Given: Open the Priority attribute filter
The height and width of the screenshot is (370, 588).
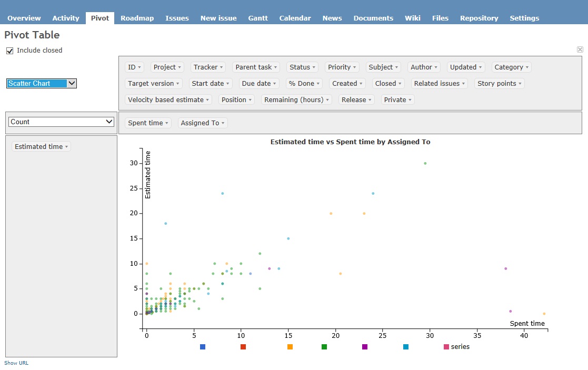Looking at the screenshot, I should pos(342,67).
